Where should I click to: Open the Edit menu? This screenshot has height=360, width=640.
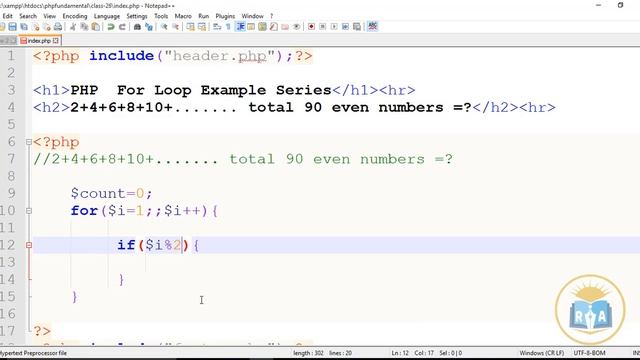coord(7,16)
